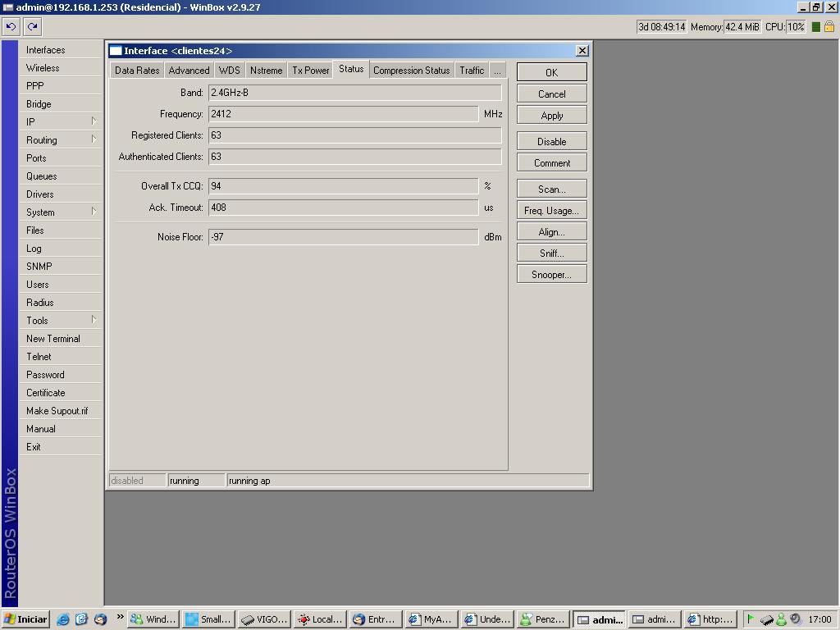
Task: Open the Queues menu
Action: 61,176
